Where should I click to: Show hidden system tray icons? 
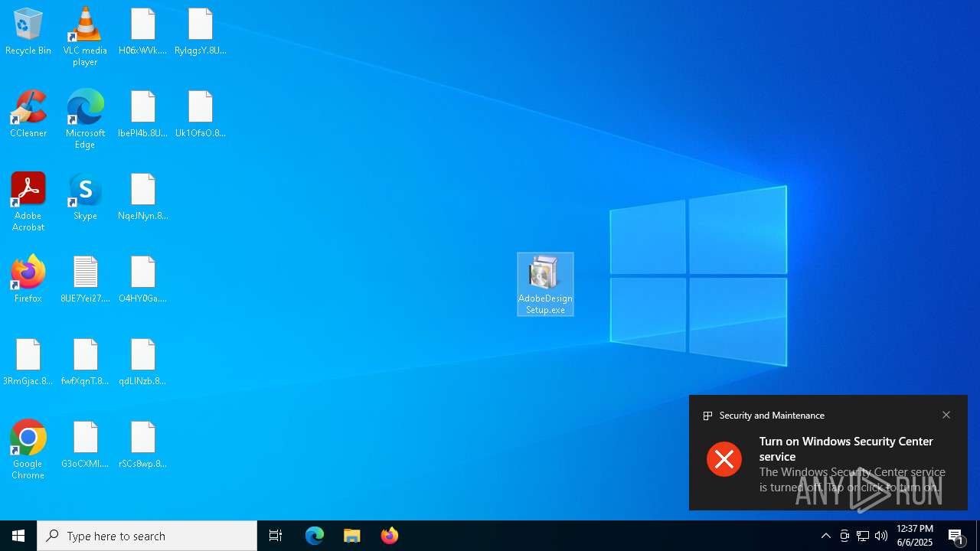tap(826, 536)
